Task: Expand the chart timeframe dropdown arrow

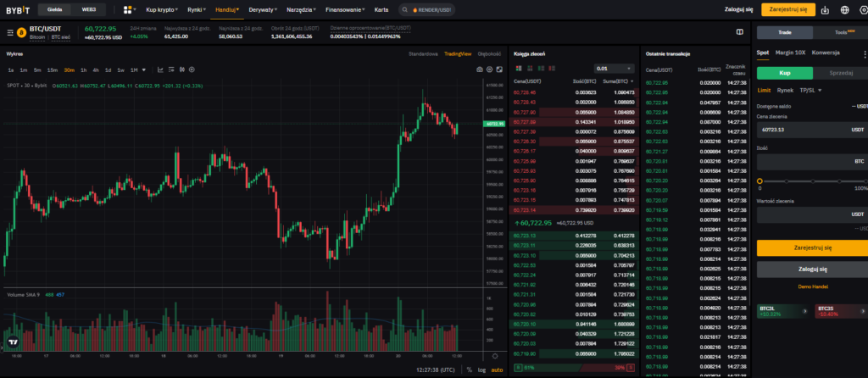Action: (145, 69)
